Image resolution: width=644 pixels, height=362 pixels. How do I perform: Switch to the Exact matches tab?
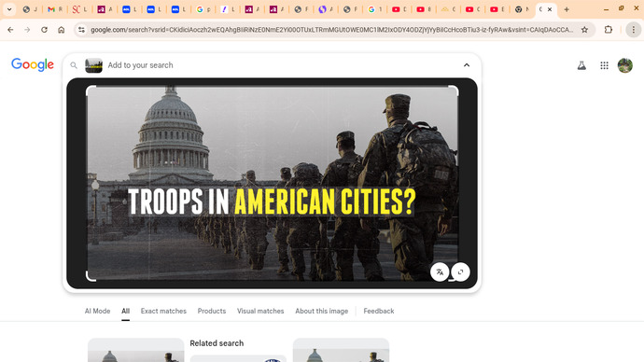point(163,311)
